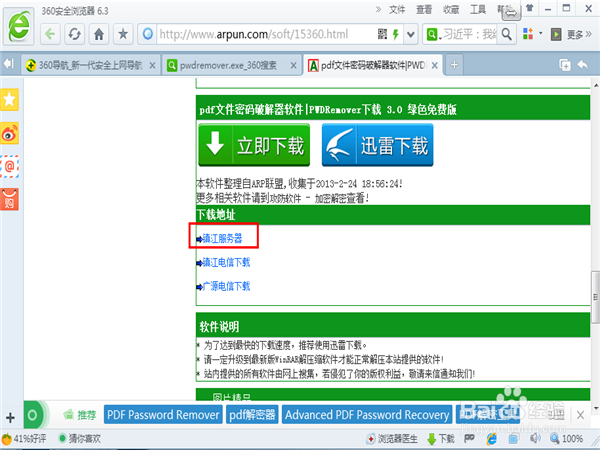Click the PDF Password Remover suggestion

point(163,415)
